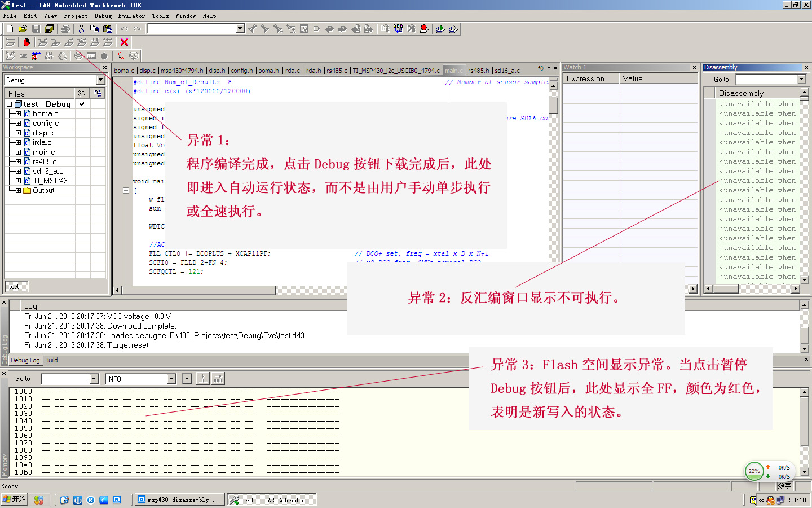Click the Copy icon
The image size is (812, 508).
(94, 29)
